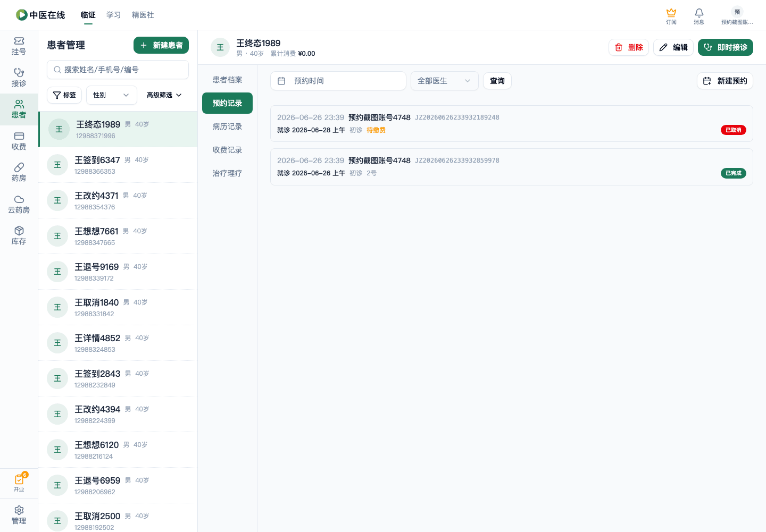This screenshot has width=766, height=532.
Task: Open the 治疗理疗 tab
Action: (227, 173)
